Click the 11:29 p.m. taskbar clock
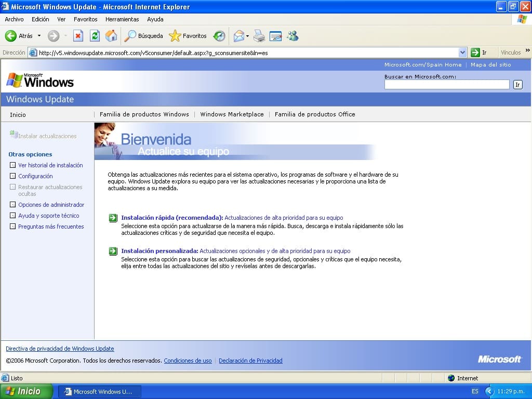532x399 pixels. click(511, 391)
